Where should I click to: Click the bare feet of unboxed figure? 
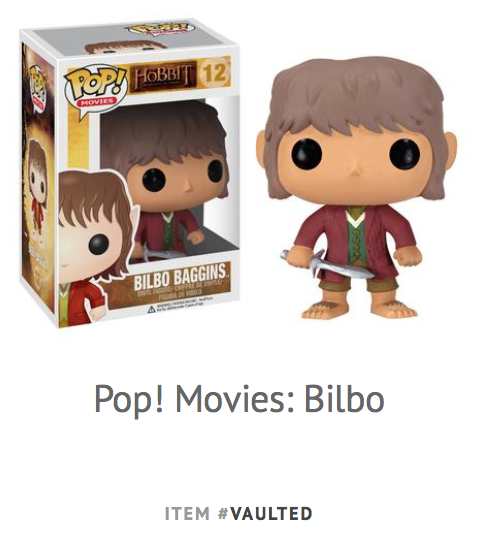[360, 309]
